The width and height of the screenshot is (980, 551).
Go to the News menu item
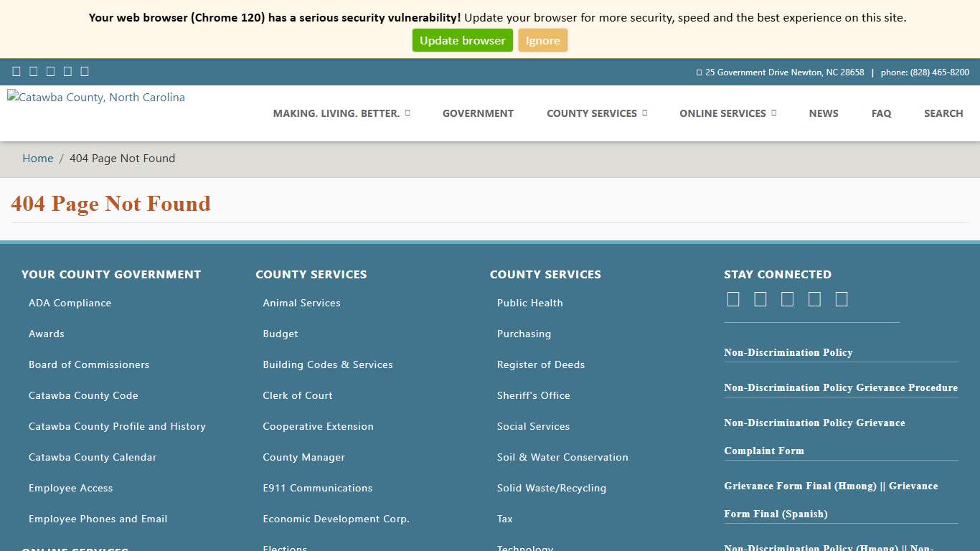pos(824,113)
